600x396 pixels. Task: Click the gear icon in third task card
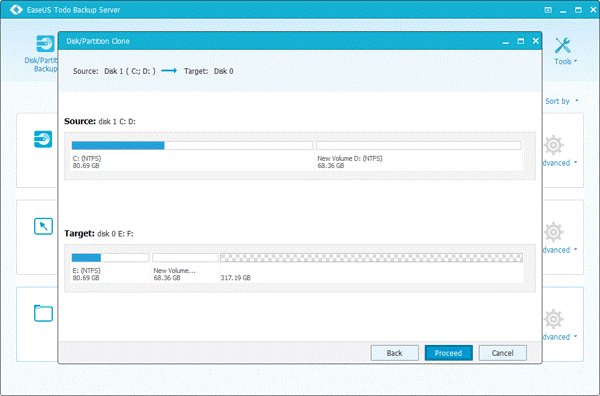[x=554, y=319]
